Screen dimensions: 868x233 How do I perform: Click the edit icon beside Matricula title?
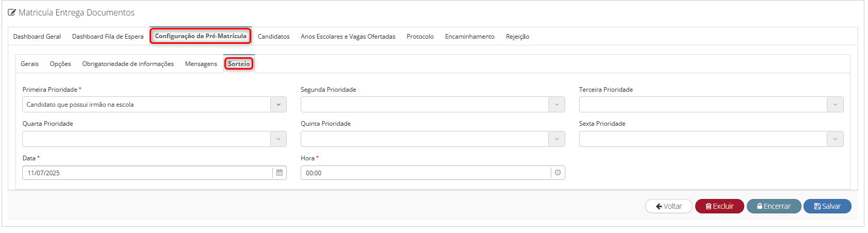(x=12, y=12)
